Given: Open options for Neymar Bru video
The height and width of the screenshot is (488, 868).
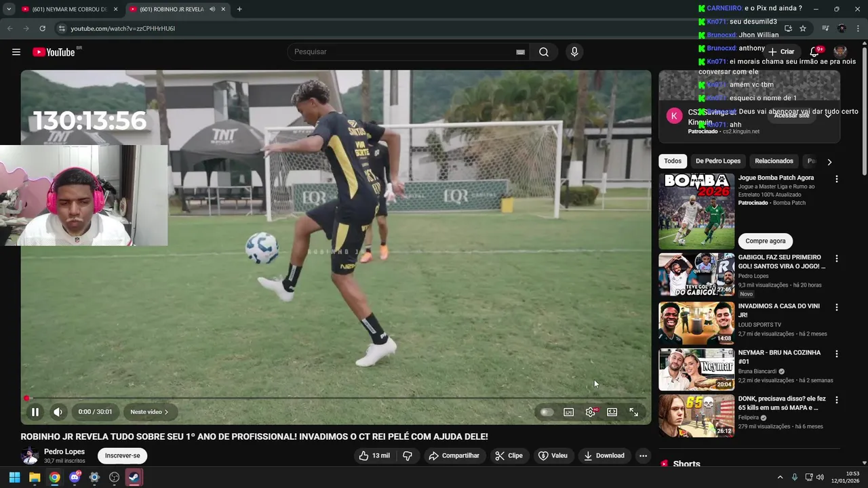Looking at the screenshot, I should click(836, 354).
